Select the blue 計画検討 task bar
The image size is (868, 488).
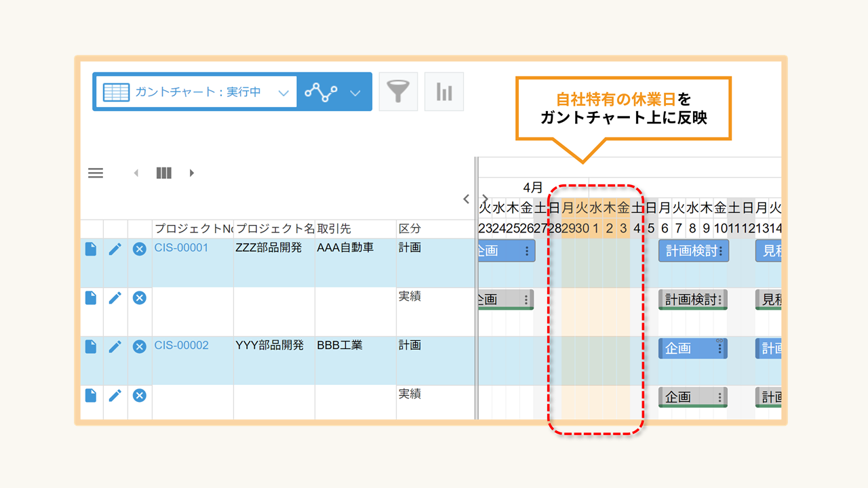point(688,251)
